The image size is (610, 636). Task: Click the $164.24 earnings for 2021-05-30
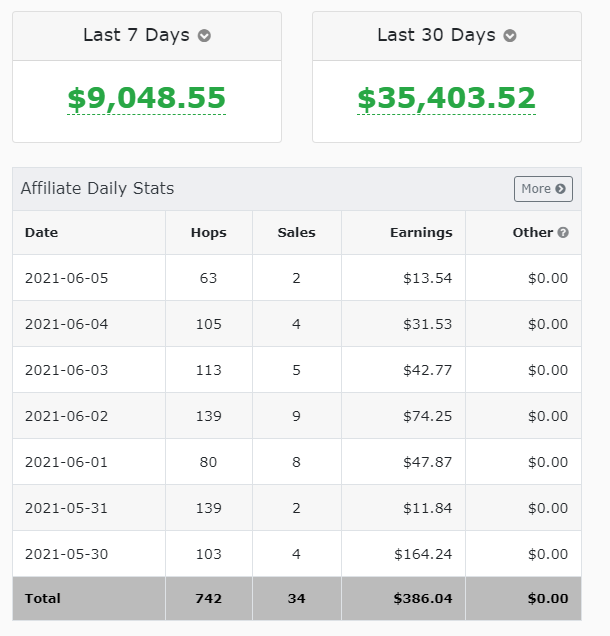(x=423, y=554)
